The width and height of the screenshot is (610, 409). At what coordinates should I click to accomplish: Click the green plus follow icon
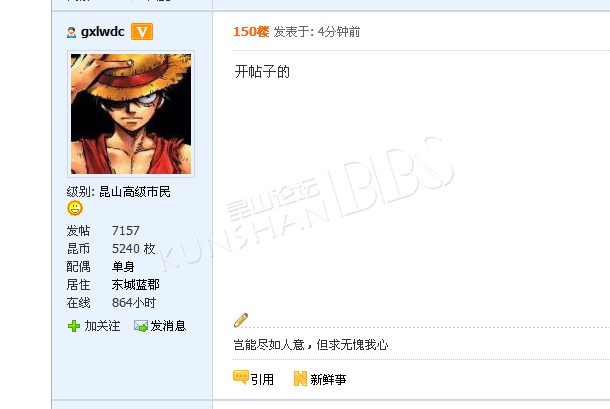(74, 326)
